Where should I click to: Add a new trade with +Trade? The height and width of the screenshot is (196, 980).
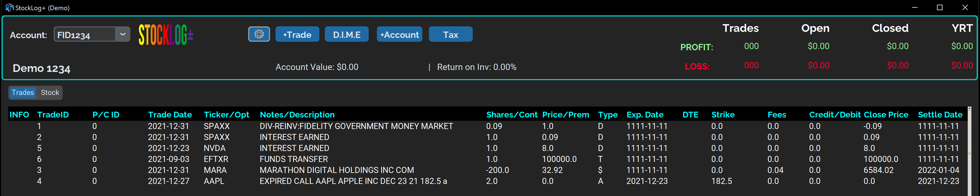click(x=297, y=34)
